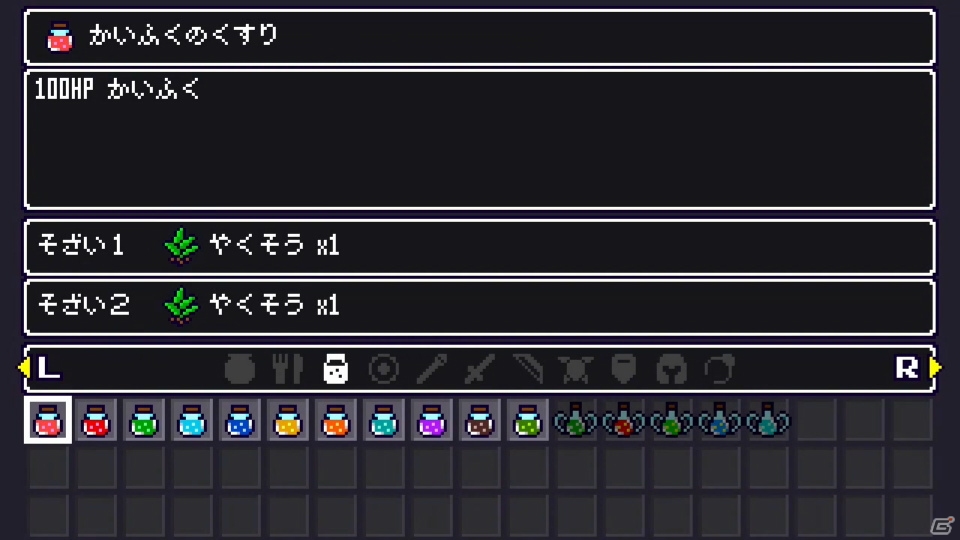Click the first empty slot after the flasks
This screenshot has width=960, height=540.
click(x=816, y=420)
